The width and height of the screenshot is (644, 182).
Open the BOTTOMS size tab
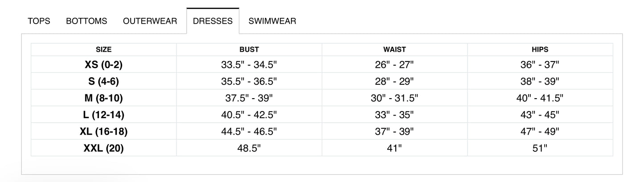(86, 21)
